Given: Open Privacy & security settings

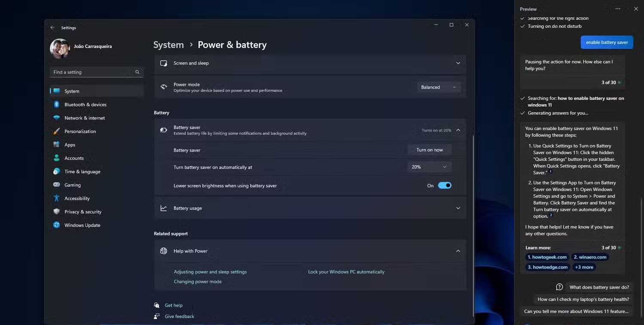Looking at the screenshot, I should point(83,212).
